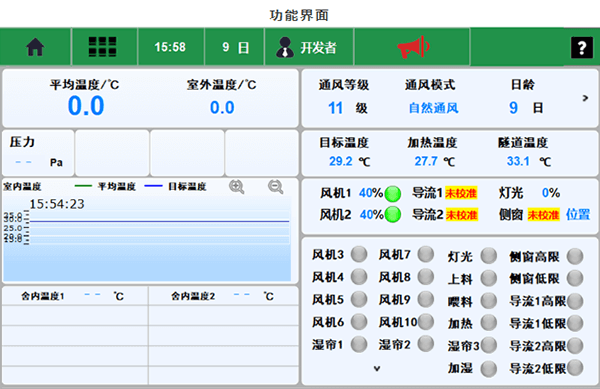Viewport: 600px width, 389px height.
Task: Open the help question mark icon
Action: point(582,47)
